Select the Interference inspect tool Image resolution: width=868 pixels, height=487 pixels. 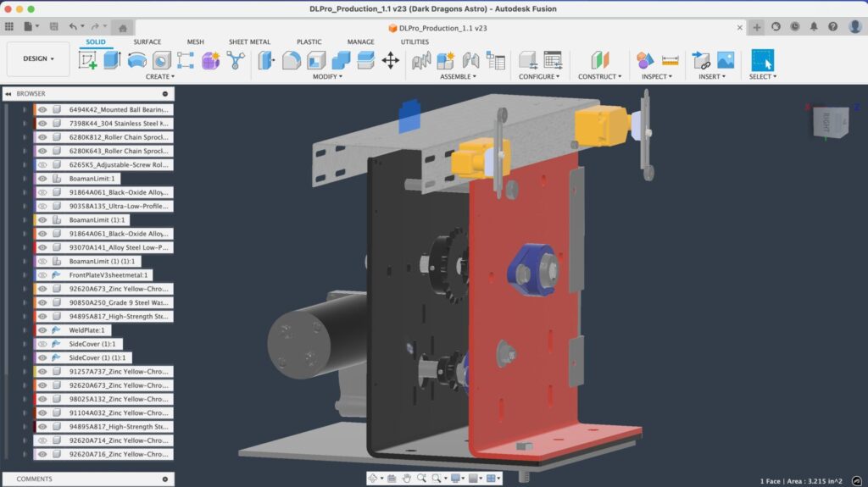(645, 60)
